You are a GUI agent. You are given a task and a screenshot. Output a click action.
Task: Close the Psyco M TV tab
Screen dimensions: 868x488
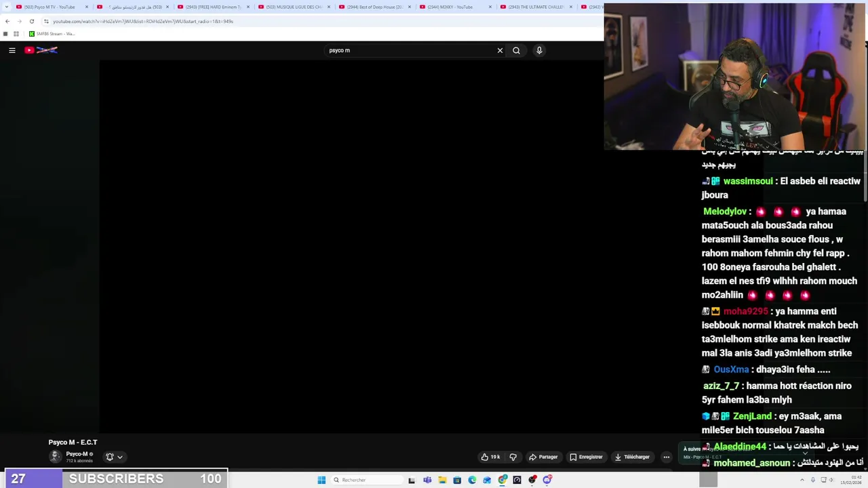87,7
